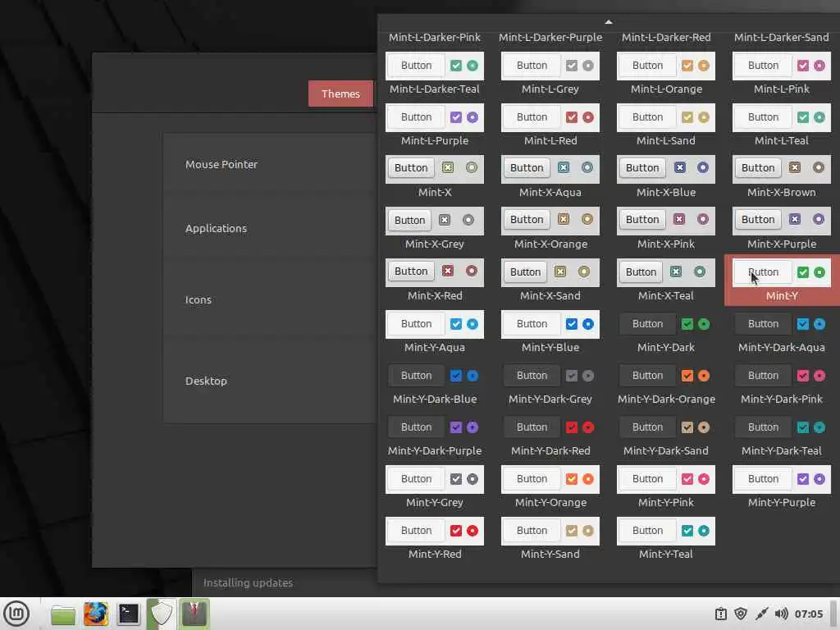
Task: Select the Mint-Y-Blue theme
Action: point(550,332)
